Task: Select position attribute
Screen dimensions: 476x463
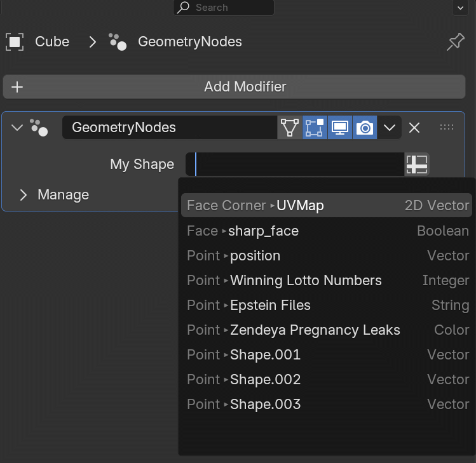Action: pyautogui.click(x=327, y=256)
